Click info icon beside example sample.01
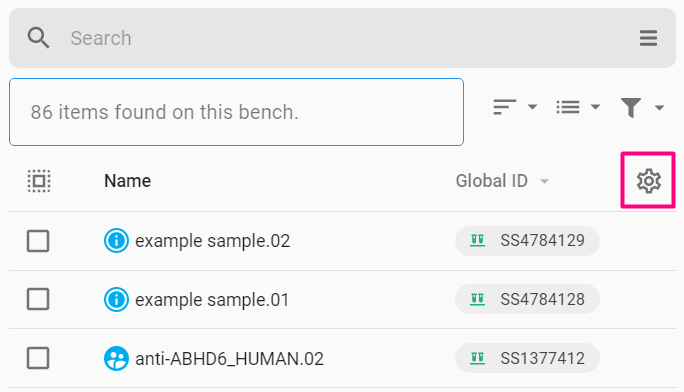The height and width of the screenshot is (392, 684). coord(116,300)
